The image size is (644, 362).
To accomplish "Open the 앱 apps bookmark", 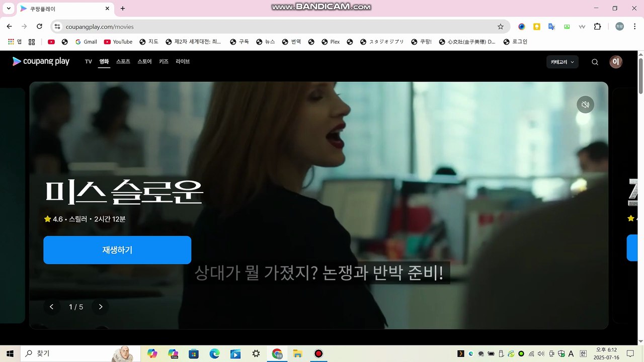I will tap(15, 42).
